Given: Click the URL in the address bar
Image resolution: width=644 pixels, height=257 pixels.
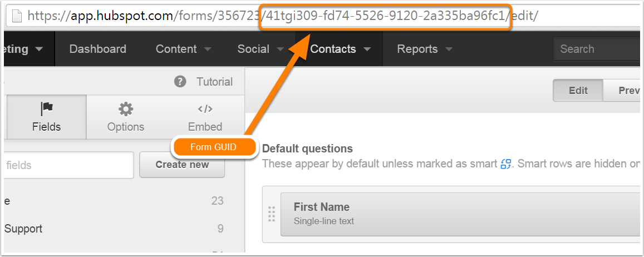Looking at the screenshot, I should tap(283, 16).
